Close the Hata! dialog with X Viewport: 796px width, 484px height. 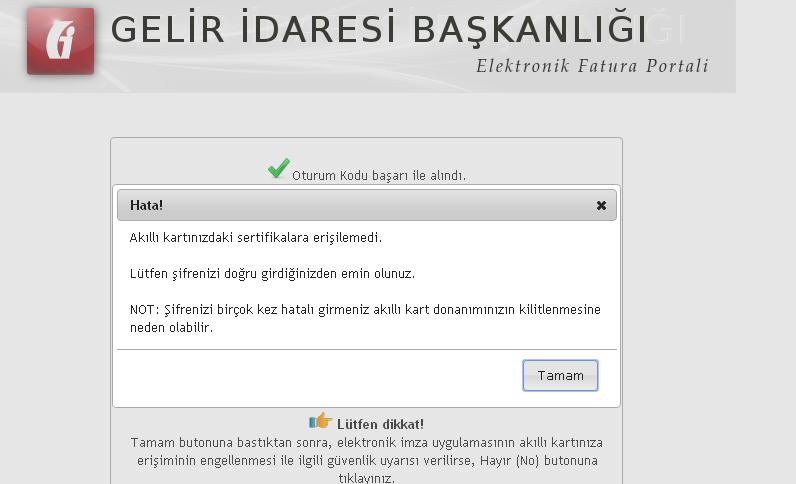click(601, 205)
